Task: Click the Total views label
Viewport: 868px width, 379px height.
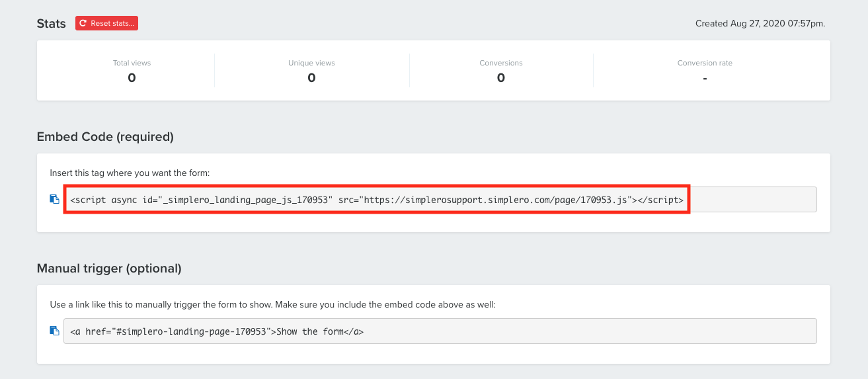Action: tap(132, 63)
